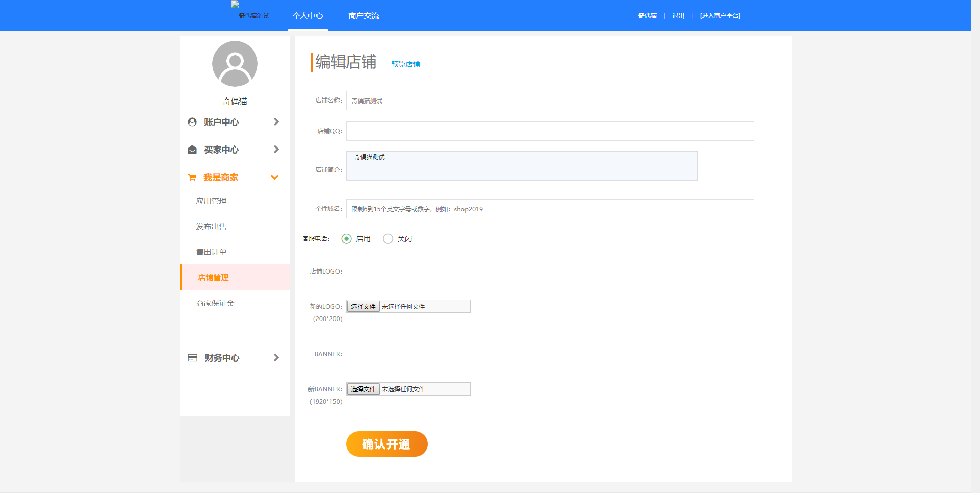Click the 买家中心 menu label
This screenshot has width=980, height=493.
(x=221, y=150)
